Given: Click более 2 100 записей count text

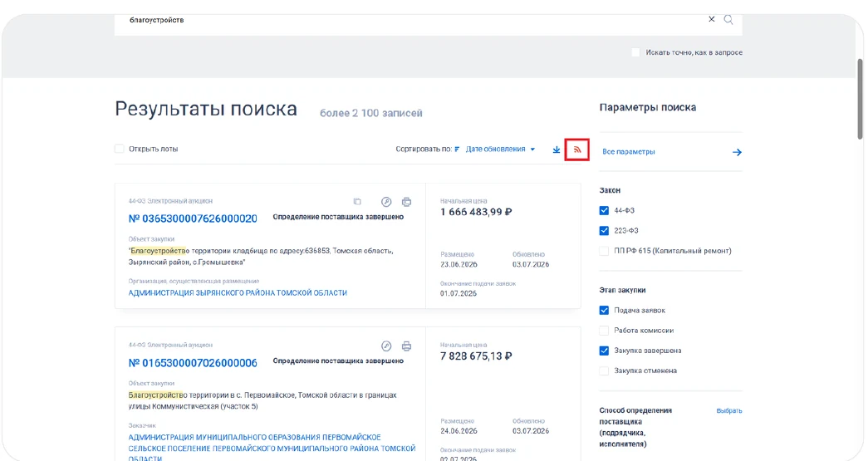Looking at the screenshot, I should click(x=371, y=114).
